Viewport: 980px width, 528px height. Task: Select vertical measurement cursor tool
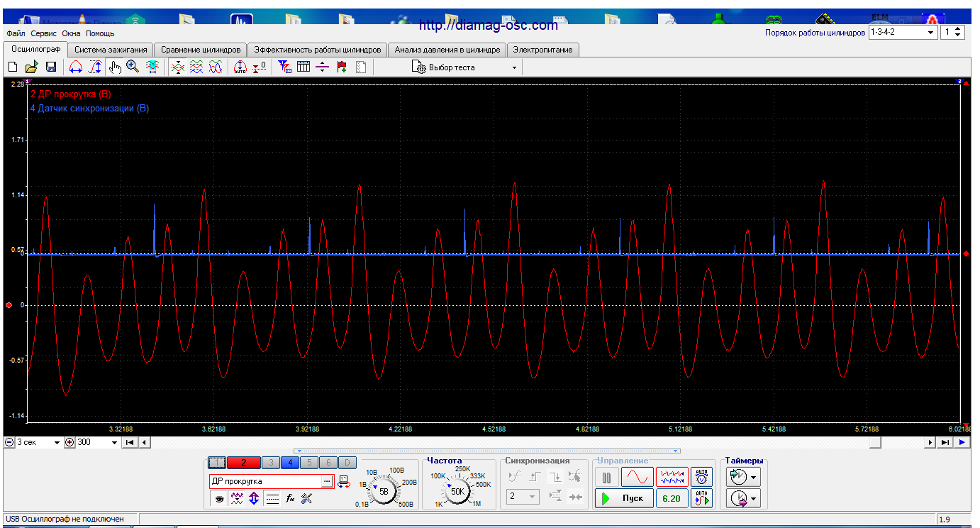pyautogui.click(x=95, y=67)
